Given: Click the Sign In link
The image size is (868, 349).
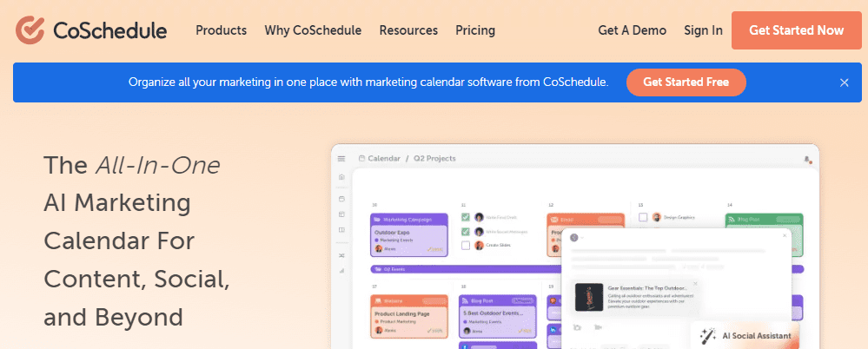Looking at the screenshot, I should pyautogui.click(x=703, y=30).
